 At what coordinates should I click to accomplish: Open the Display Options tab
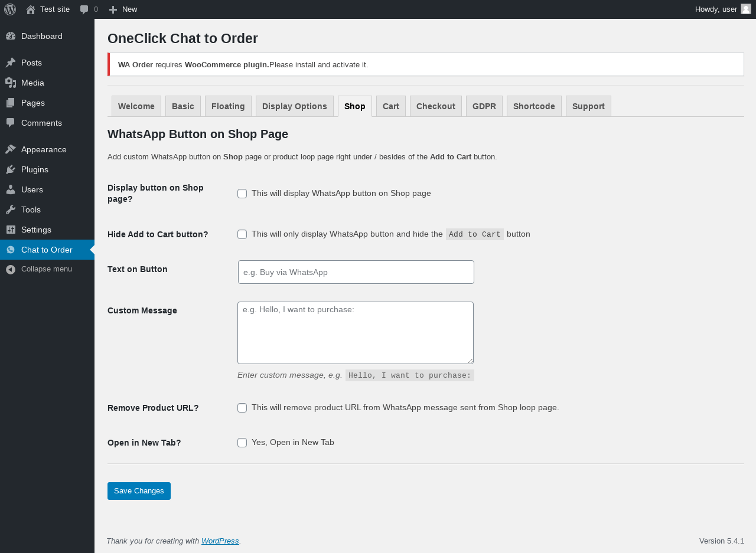coord(295,106)
